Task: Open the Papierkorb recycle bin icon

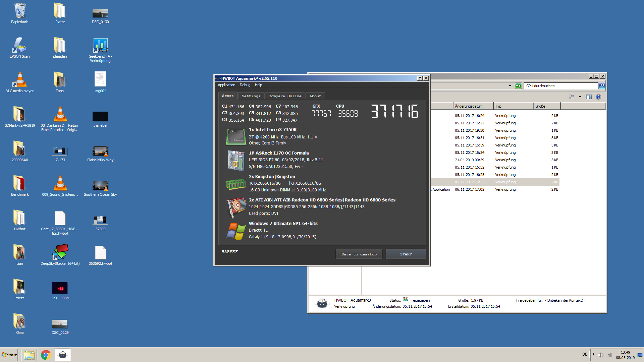Action: (x=20, y=13)
